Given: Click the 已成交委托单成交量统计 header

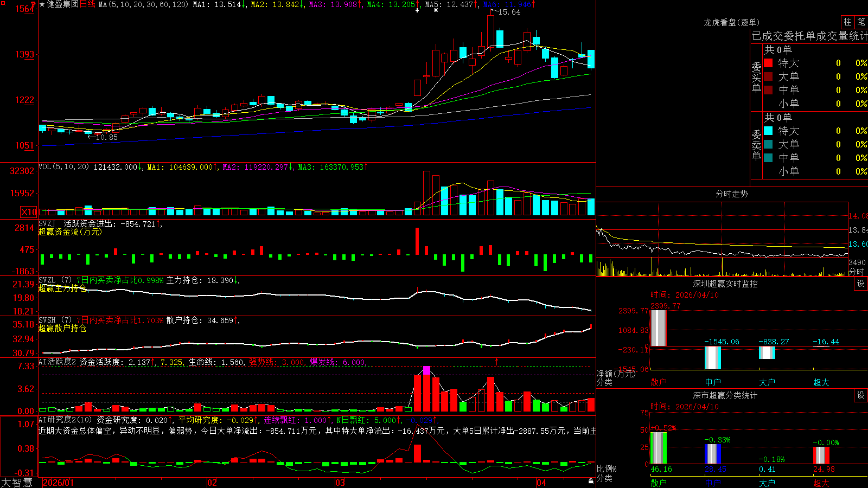Looking at the screenshot, I should point(809,36).
